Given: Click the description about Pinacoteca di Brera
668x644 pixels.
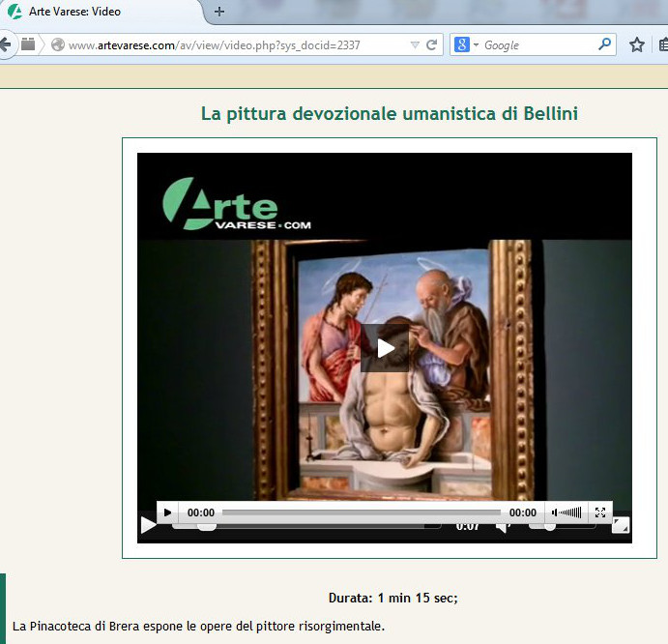Looking at the screenshot, I should [x=198, y=626].
